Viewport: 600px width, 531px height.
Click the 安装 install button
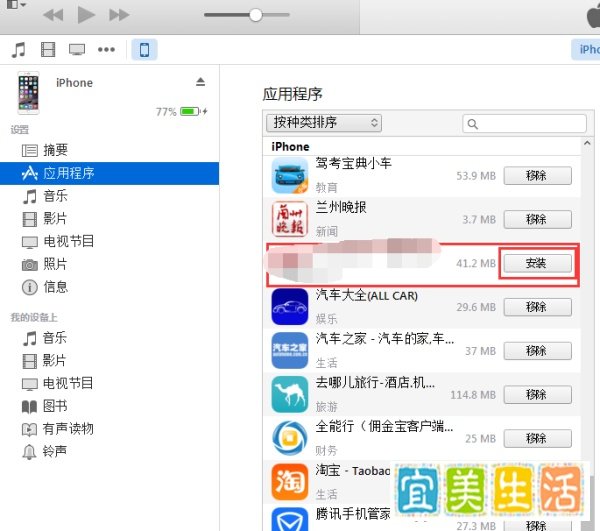coord(537,263)
